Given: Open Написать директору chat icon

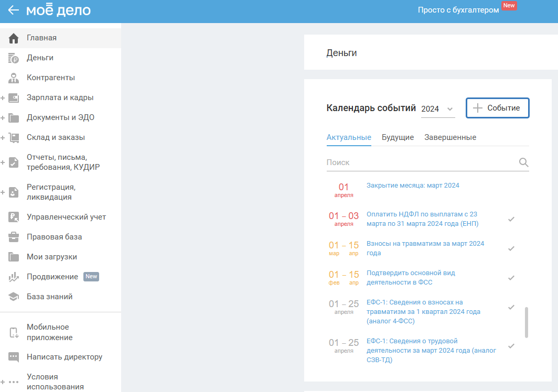Looking at the screenshot, I should [14, 357].
